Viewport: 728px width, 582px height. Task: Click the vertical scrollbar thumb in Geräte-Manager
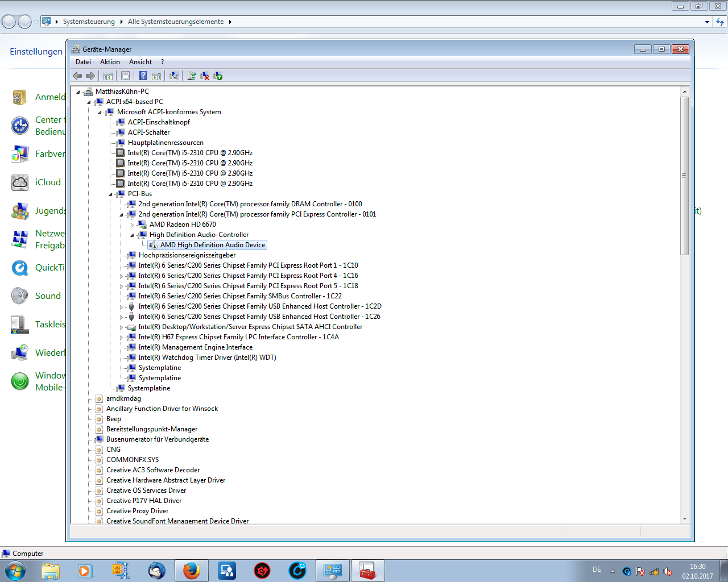(685, 176)
